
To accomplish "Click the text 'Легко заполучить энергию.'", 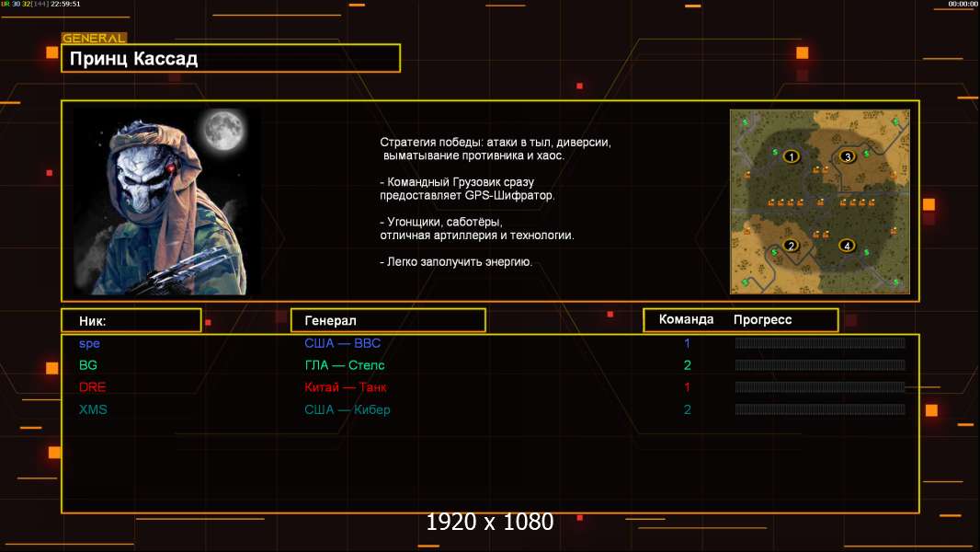I will click(x=460, y=262).
